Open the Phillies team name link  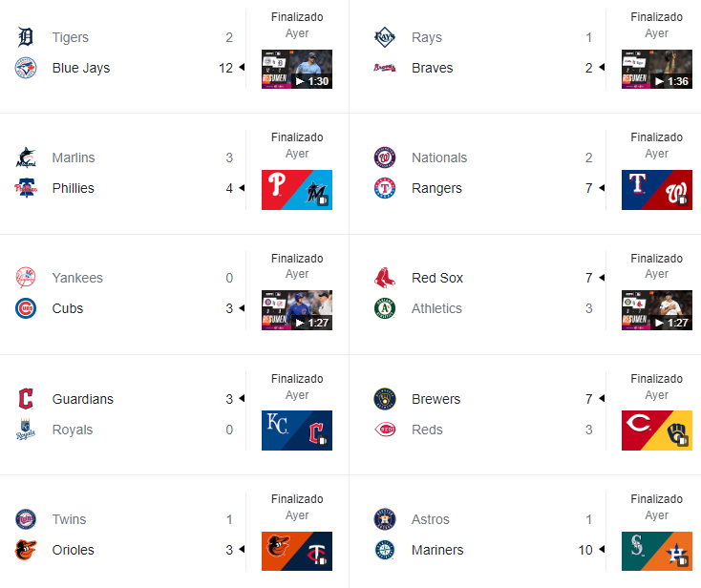pos(74,188)
